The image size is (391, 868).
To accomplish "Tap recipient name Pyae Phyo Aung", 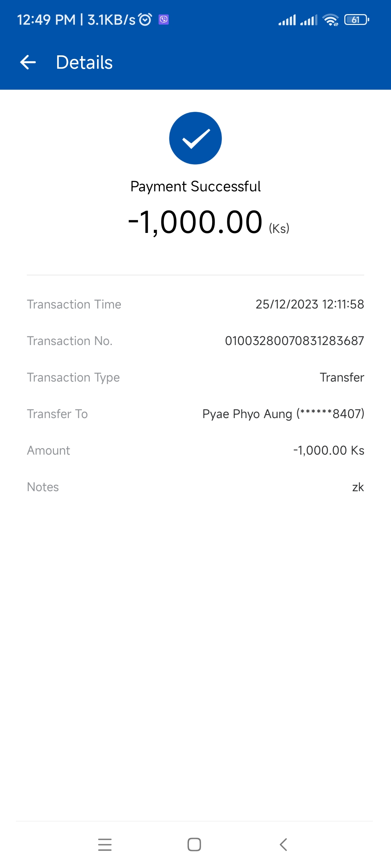I will (247, 414).
